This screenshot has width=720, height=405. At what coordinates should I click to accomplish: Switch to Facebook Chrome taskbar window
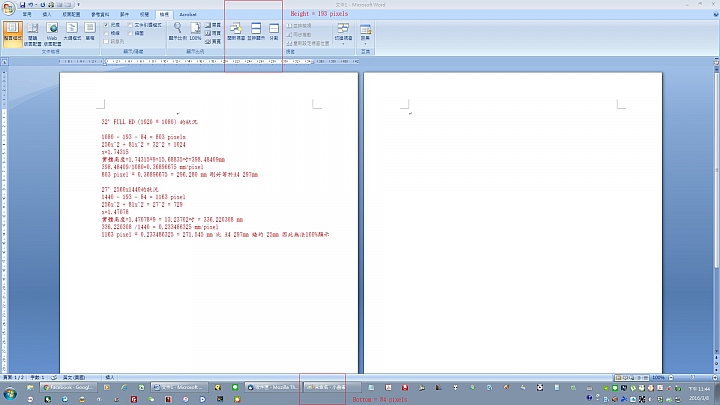70,388
